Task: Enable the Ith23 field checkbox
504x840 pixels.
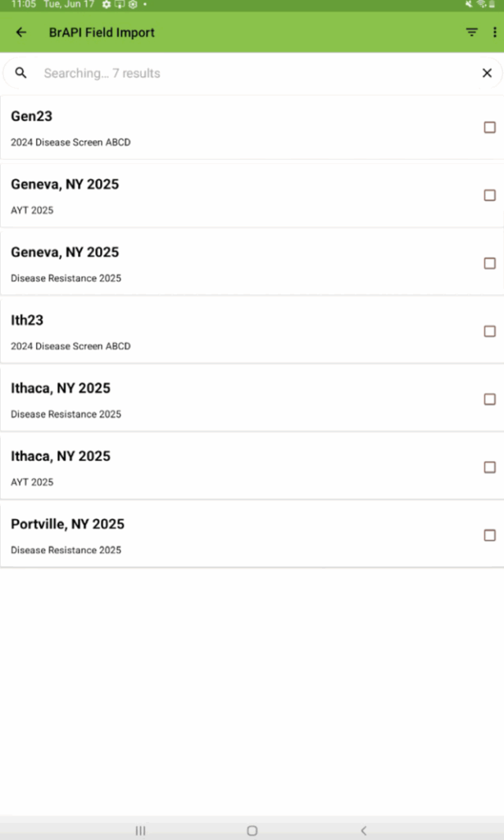Action: [x=489, y=331]
